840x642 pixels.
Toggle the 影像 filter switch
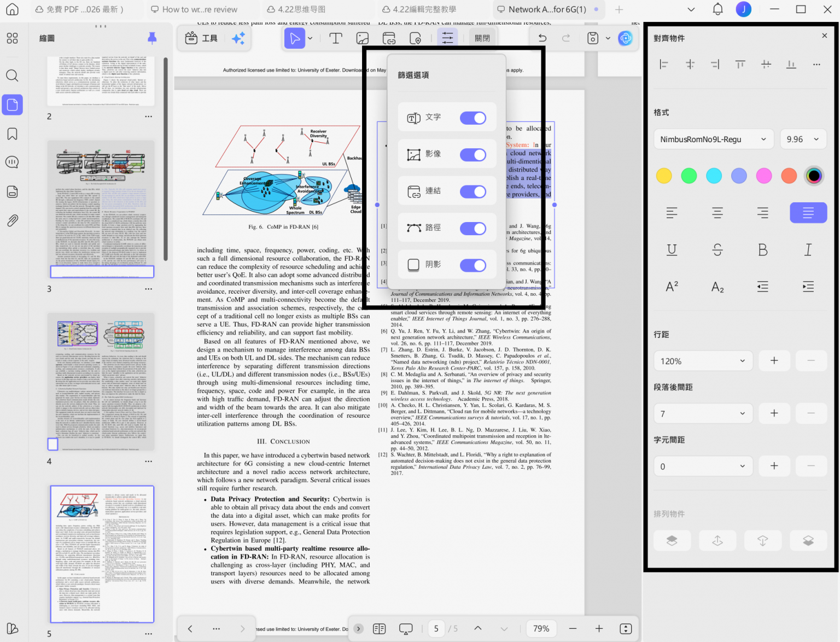click(x=473, y=155)
